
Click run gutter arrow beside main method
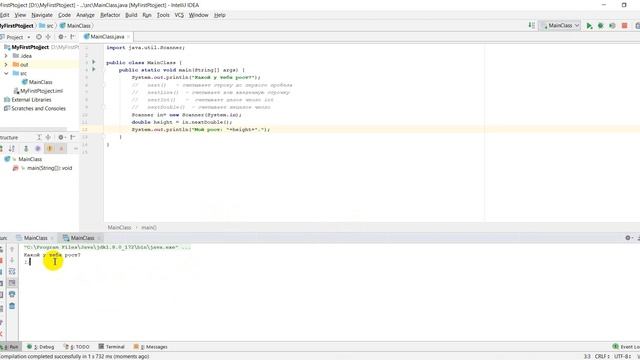94,69
